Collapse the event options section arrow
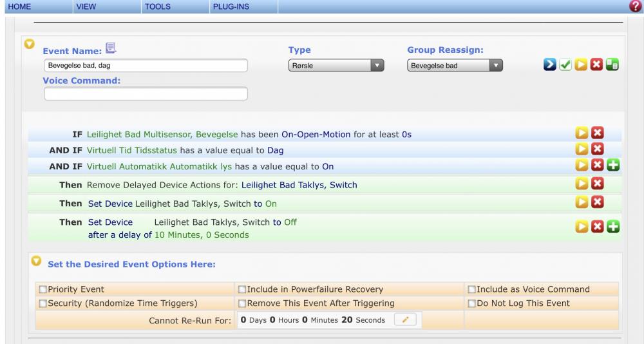 36,262
